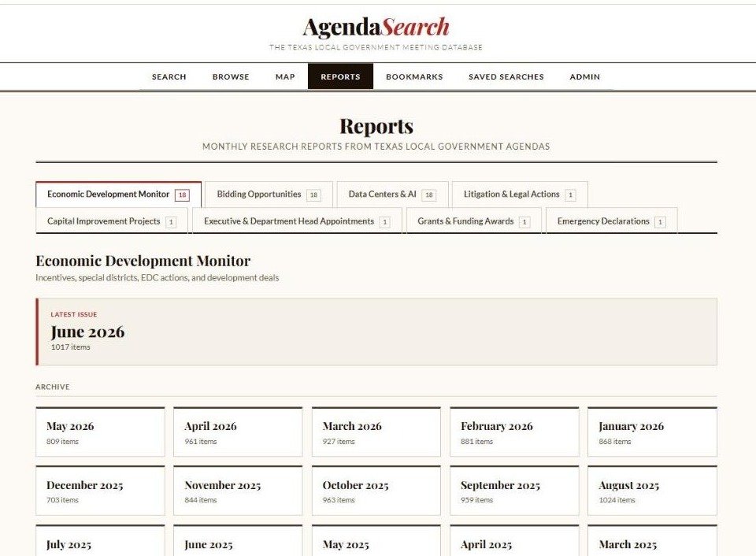Switch to the Bidding Opportunities tab

[x=269, y=195]
